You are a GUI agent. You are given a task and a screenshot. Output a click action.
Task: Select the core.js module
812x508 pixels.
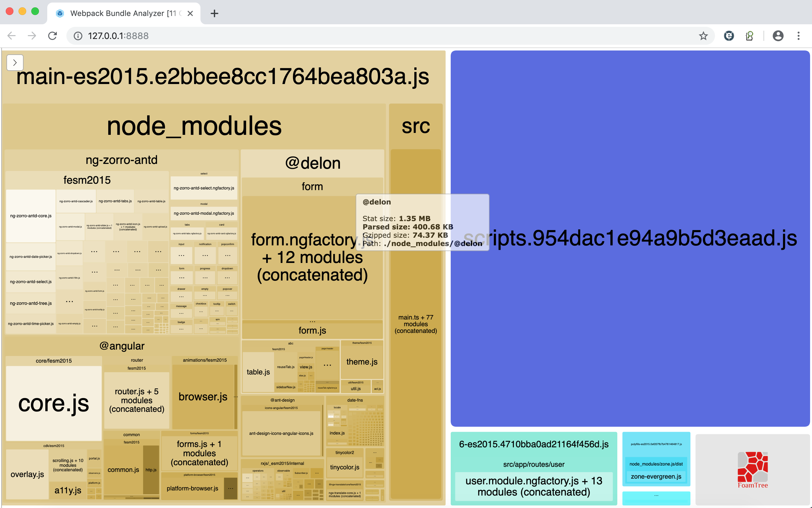[54, 403]
